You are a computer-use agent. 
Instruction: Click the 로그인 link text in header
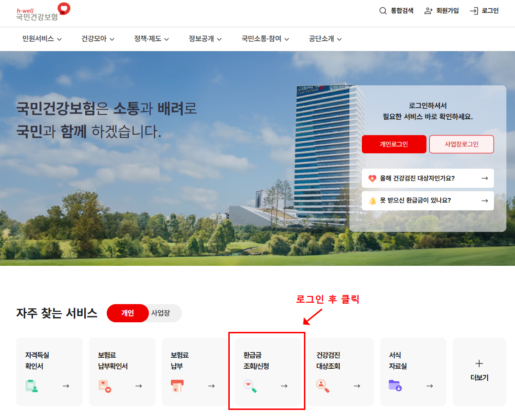click(x=490, y=11)
